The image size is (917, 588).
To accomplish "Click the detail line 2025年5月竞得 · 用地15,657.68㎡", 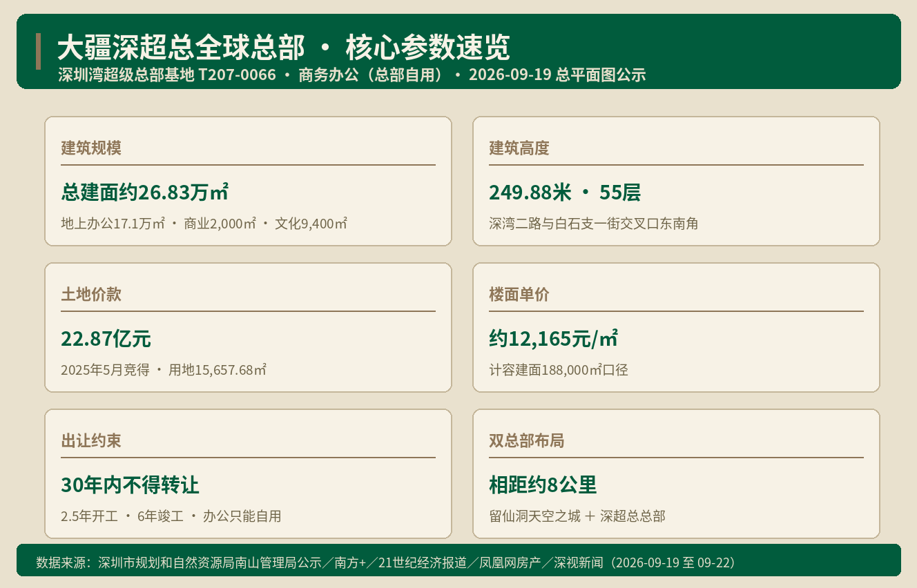I will click(x=164, y=370).
